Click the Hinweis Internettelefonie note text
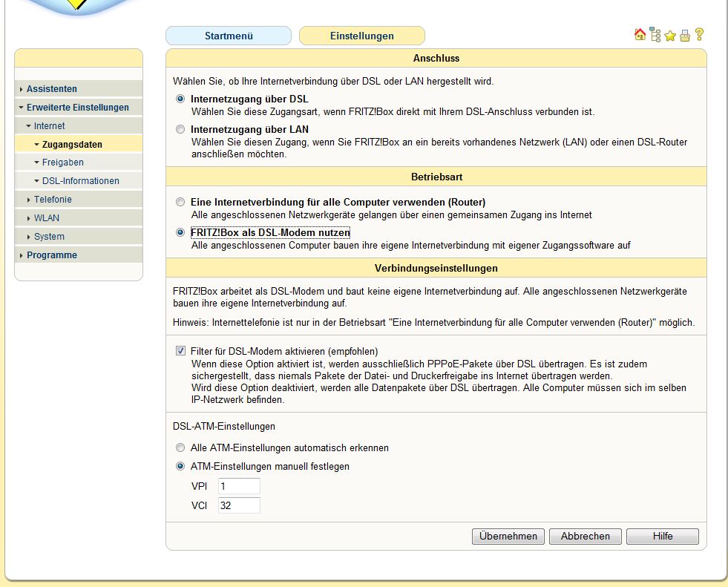This screenshot has width=728, height=587. (x=433, y=322)
